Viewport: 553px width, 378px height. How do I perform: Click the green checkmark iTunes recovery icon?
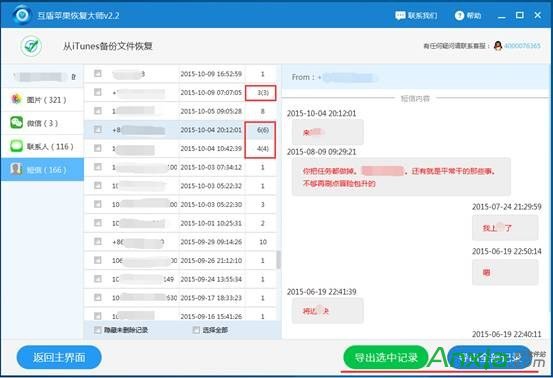coord(31,46)
